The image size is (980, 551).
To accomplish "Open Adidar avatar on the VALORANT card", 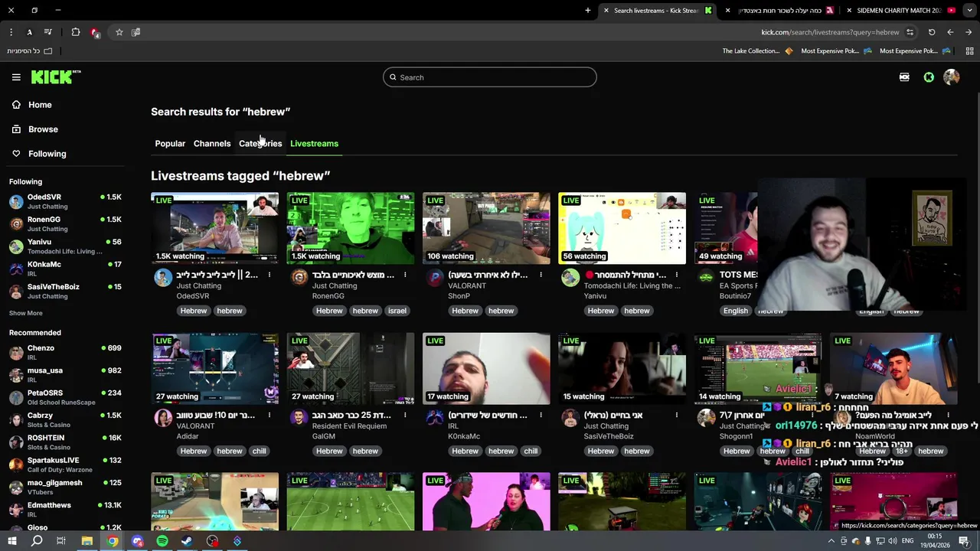I will [163, 418].
